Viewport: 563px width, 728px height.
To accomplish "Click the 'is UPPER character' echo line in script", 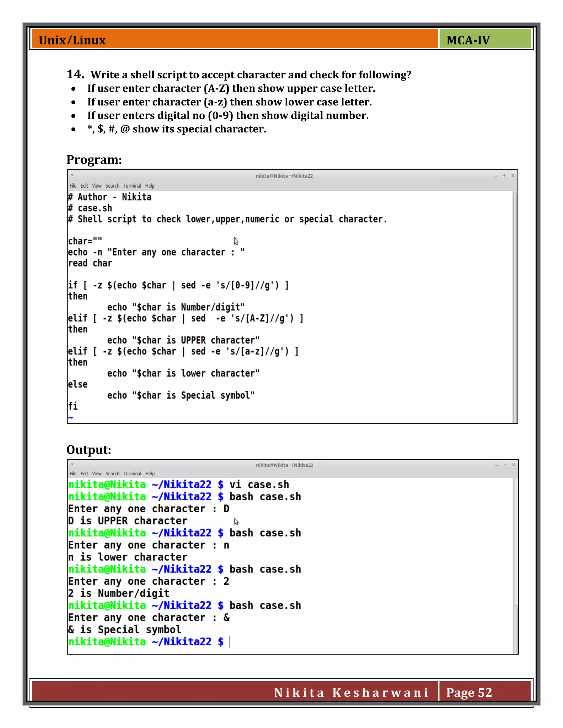I will click(183, 340).
